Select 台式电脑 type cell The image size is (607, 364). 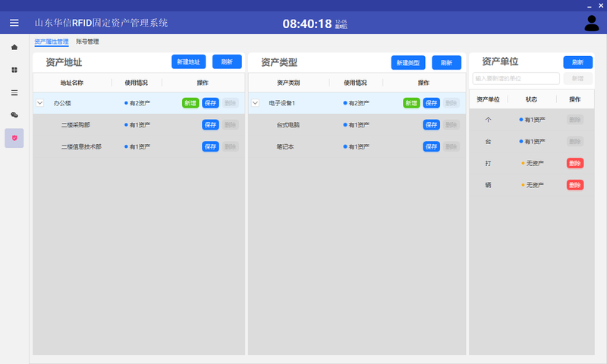[x=288, y=125]
